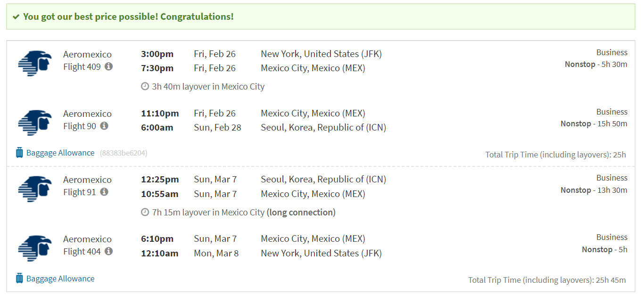Click the clock icon by 3h 40m layover
Viewport: 644px width, 296px height.
145,87
